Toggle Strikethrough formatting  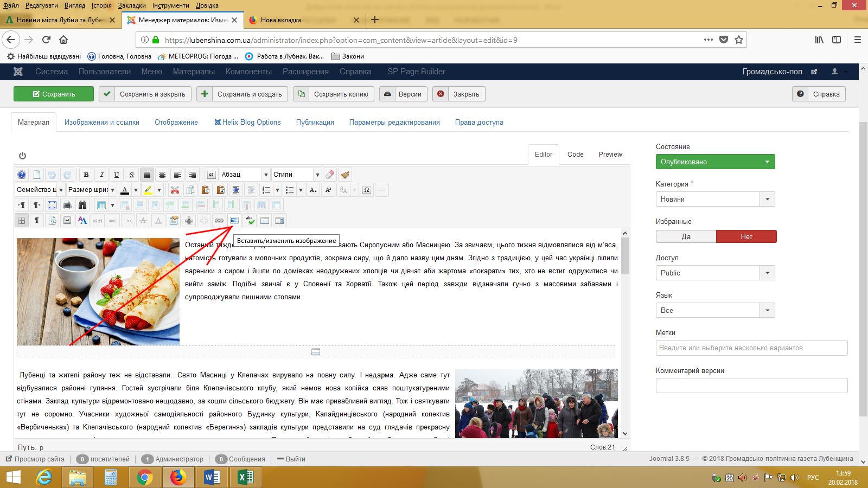(132, 175)
